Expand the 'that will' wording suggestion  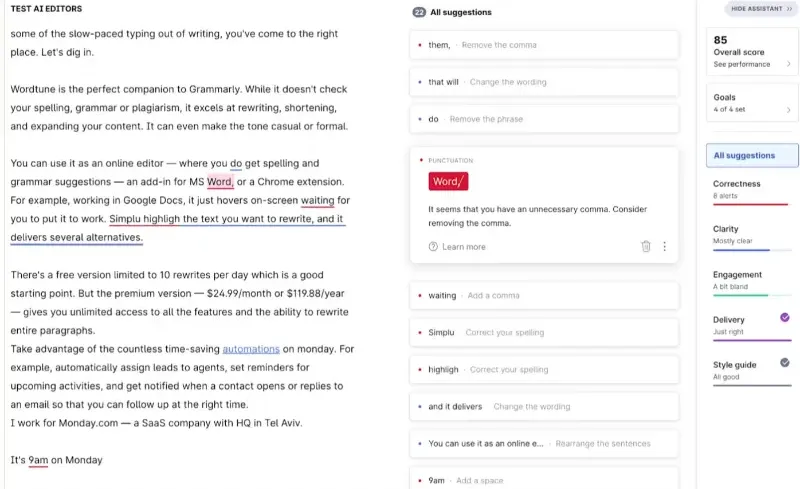[x=544, y=82]
